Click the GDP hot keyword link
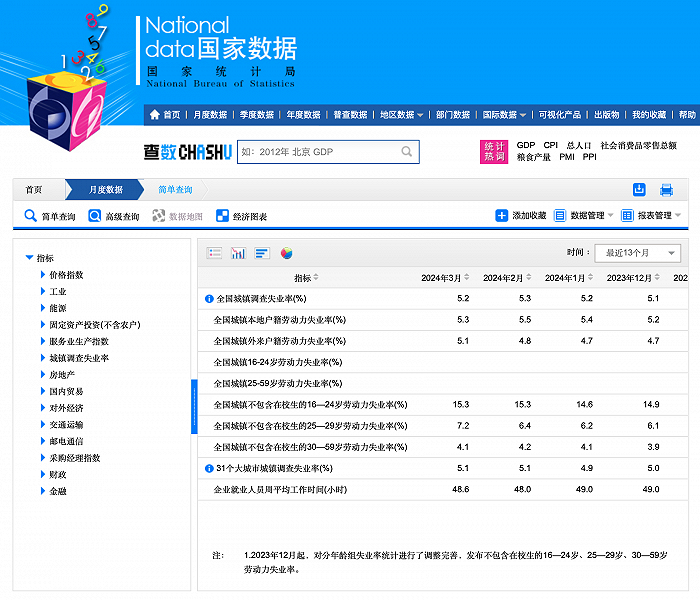700x600 pixels. pos(526,145)
